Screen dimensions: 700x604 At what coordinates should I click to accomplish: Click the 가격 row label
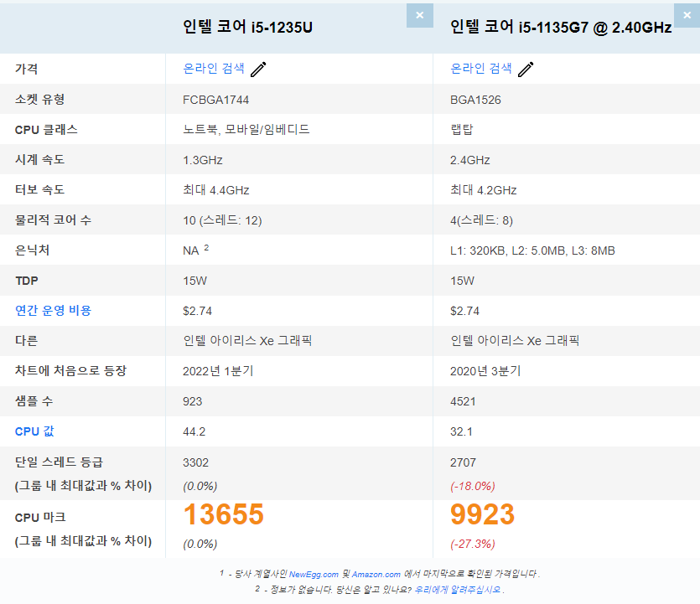pos(26,69)
